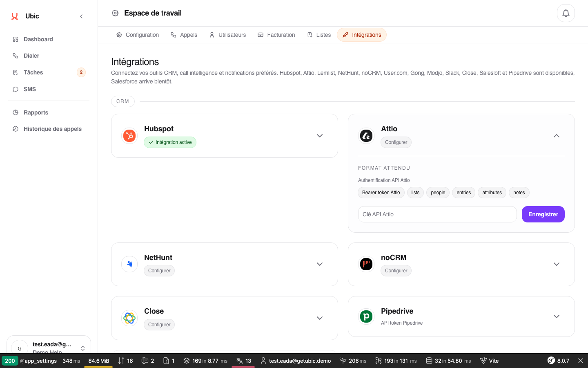Open Rapports in the sidebar
This screenshot has height=368, width=588.
[x=49, y=112]
